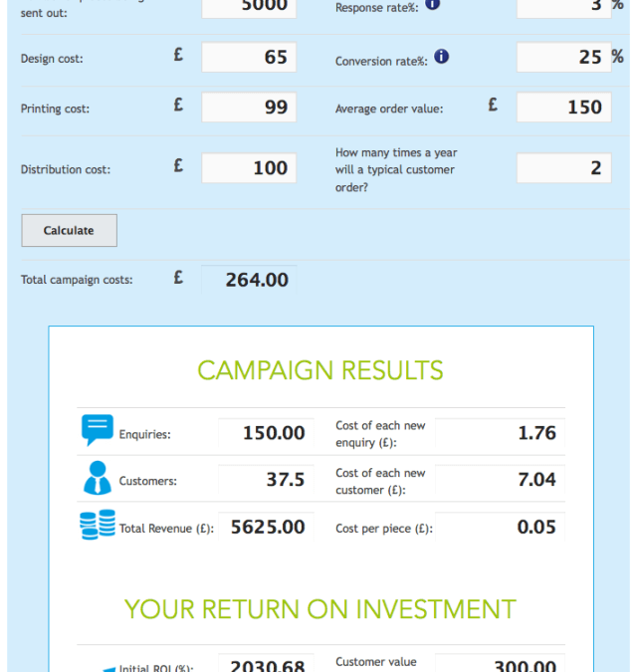
Task: Select the Total Revenue result field
Action: tap(266, 528)
